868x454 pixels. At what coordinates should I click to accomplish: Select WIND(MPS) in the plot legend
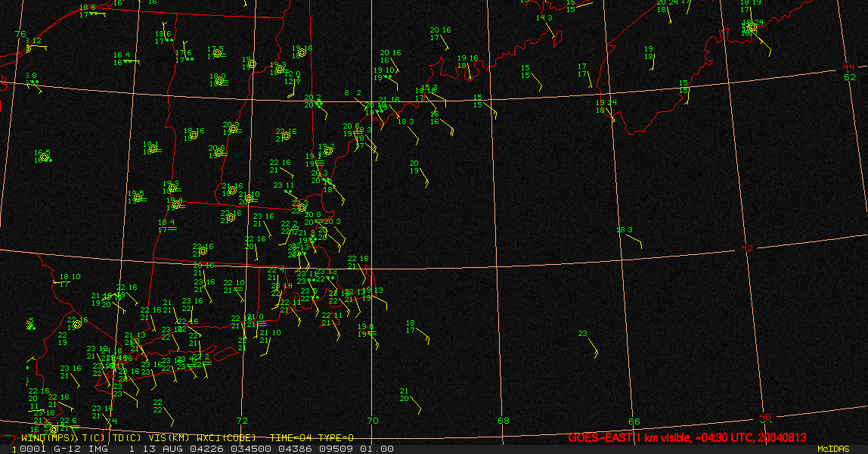click(50, 438)
